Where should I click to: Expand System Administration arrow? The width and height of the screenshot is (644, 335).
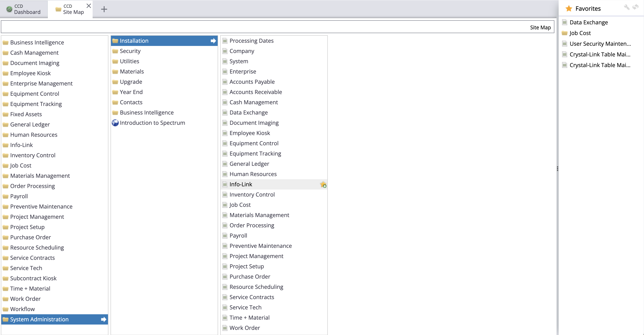(103, 319)
